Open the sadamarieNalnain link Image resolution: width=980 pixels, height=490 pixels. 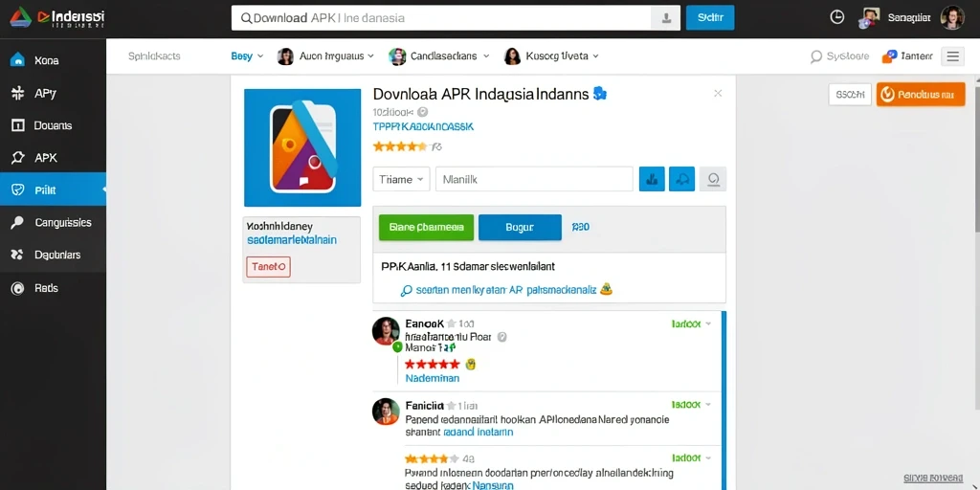(x=292, y=240)
